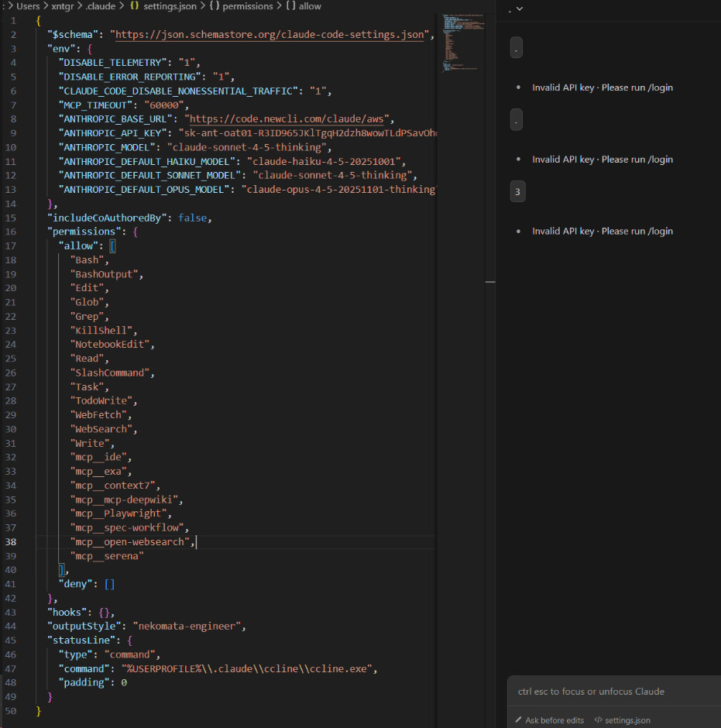This screenshot has width=721, height=728.
Task: Click the "MCP_TIMEOUT" key
Action: [x=95, y=105]
